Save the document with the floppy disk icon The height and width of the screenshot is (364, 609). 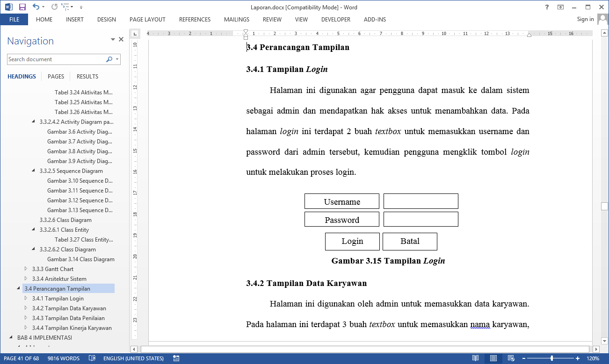(22, 7)
